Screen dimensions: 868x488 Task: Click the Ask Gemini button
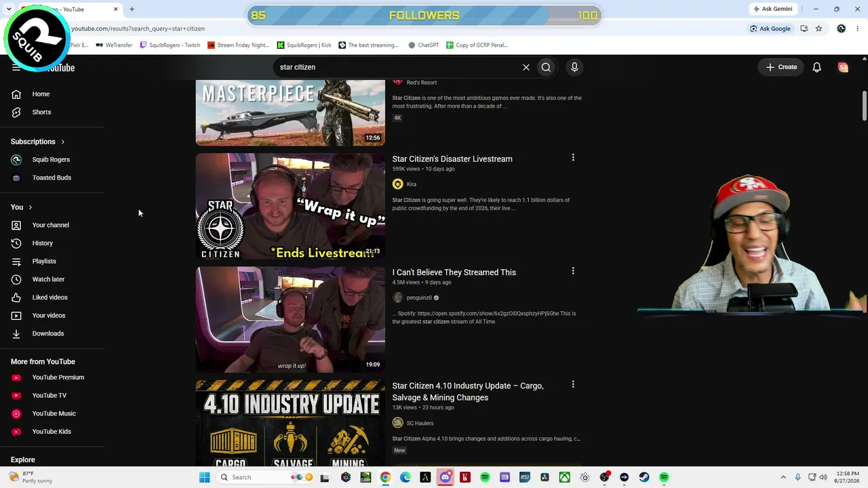click(x=772, y=9)
